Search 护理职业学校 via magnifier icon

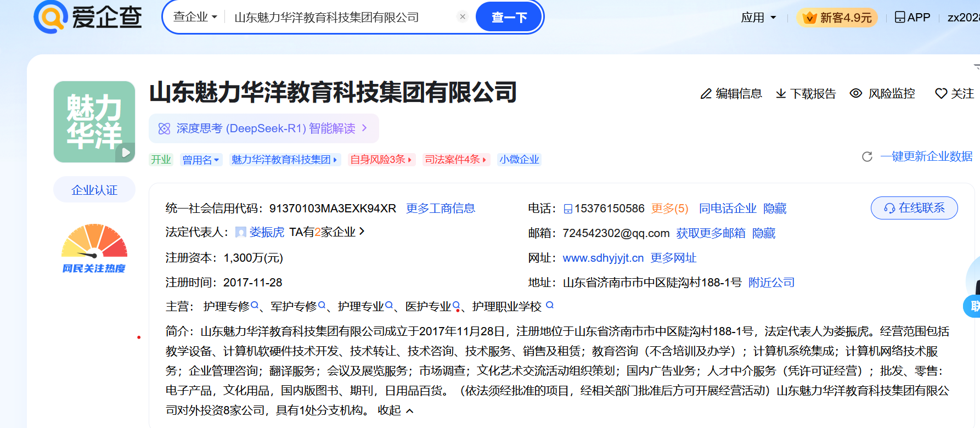[x=550, y=305]
